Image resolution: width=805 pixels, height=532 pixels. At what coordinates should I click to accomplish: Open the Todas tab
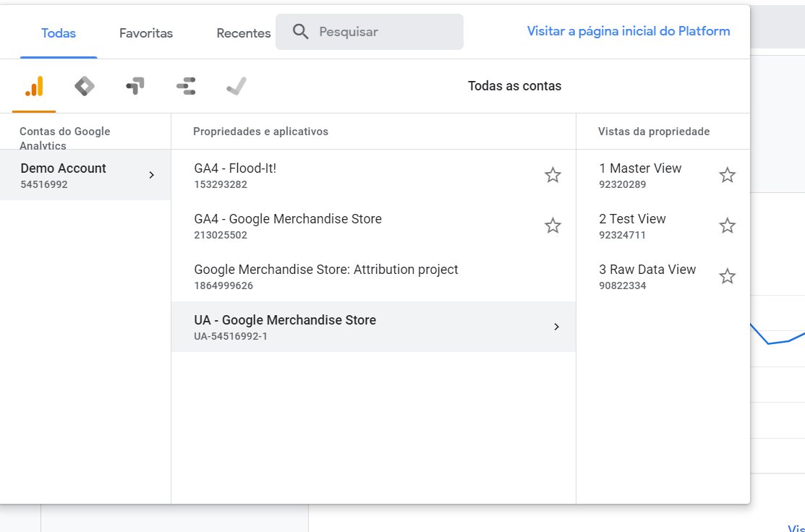tap(59, 33)
